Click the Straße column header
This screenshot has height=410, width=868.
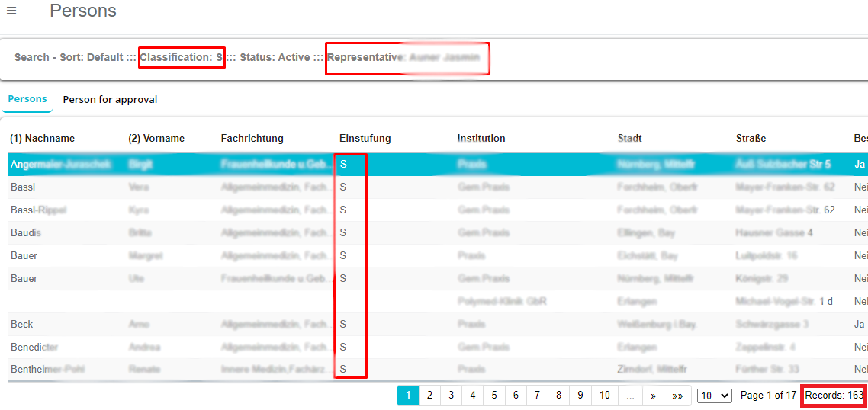click(x=751, y=139)
